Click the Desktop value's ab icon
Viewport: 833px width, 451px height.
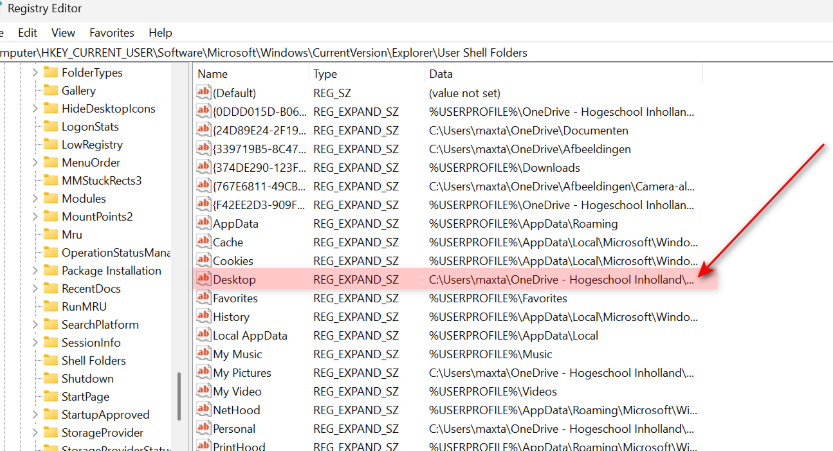click(203, 279)
